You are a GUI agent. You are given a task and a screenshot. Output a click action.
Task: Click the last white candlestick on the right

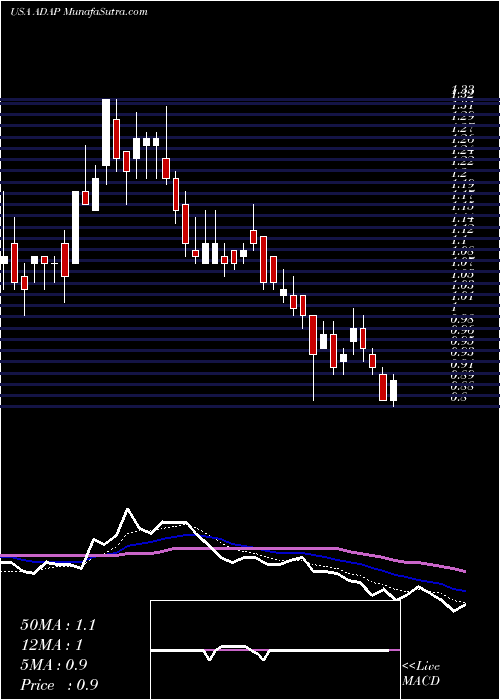(393, 390)
